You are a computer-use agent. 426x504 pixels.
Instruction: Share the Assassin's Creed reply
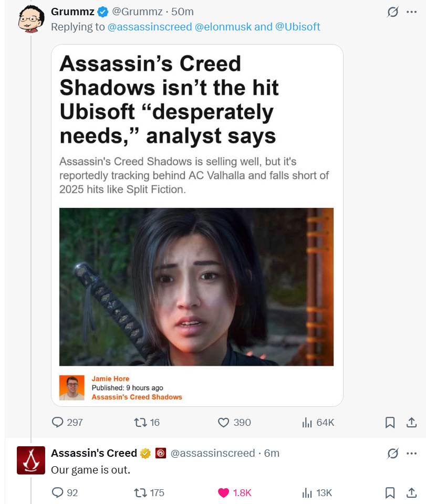tap(411, 492)
